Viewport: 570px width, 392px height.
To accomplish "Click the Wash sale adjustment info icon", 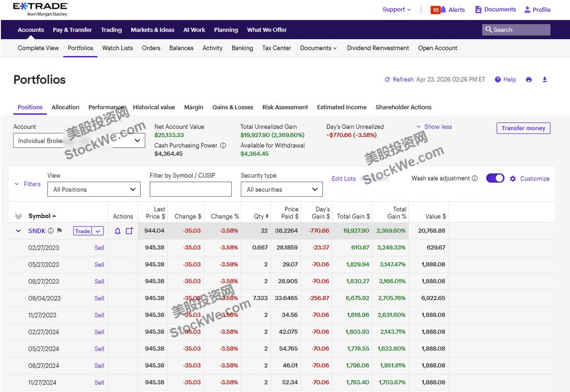I will click(475, 178).
